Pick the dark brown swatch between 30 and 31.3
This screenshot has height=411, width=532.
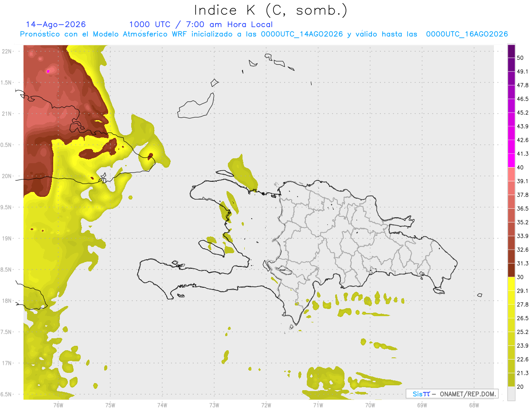pos(511,270)
